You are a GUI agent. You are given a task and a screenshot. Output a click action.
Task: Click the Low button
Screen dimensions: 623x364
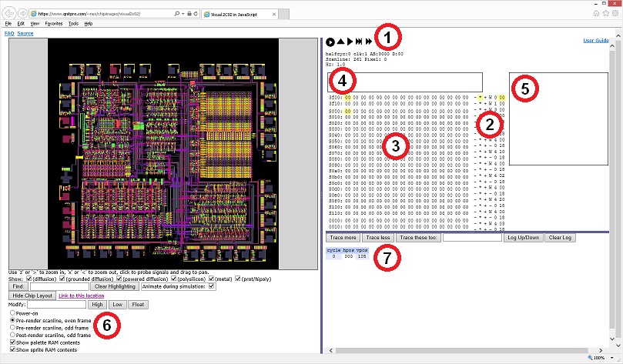coord(117,305)
